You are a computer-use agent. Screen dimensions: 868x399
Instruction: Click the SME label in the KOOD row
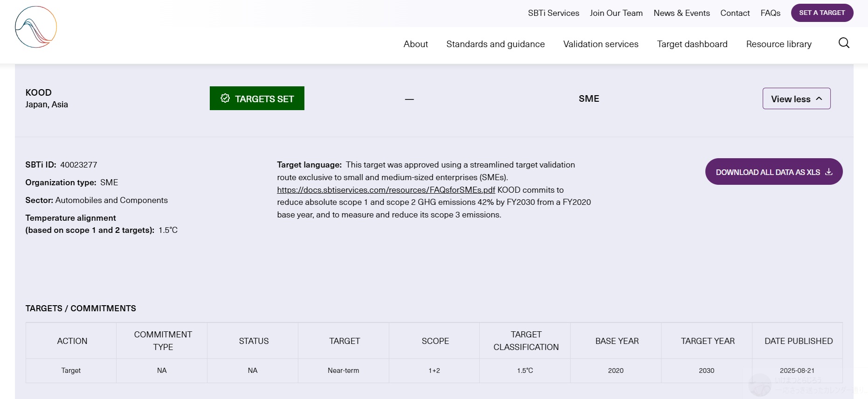[x=589, y=98]
